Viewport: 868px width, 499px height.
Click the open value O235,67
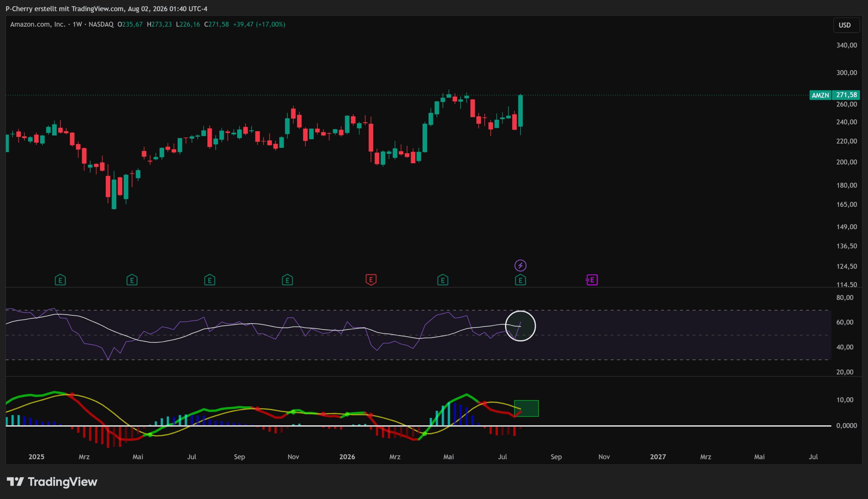pyautogui.click(x=130, y=24)
